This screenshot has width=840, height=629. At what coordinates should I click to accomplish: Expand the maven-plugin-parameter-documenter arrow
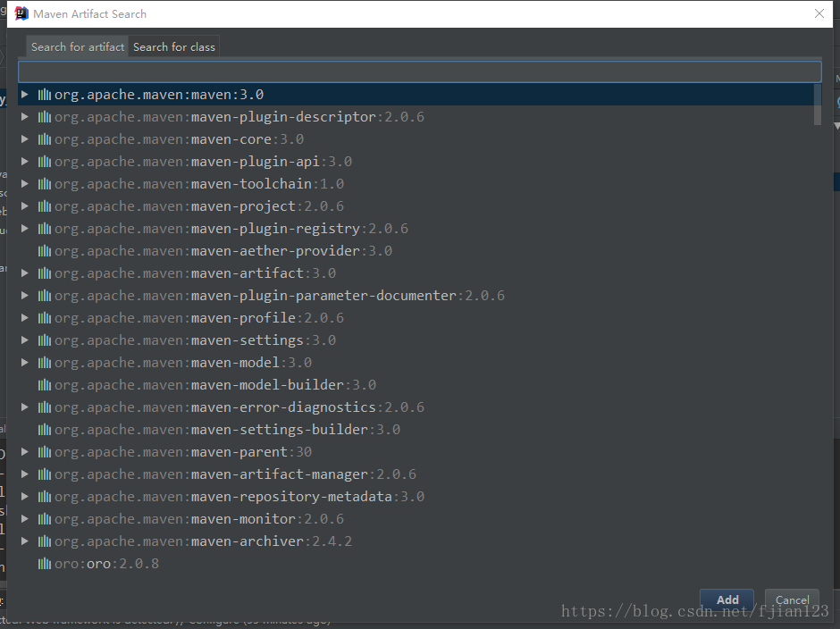point(25,295)
